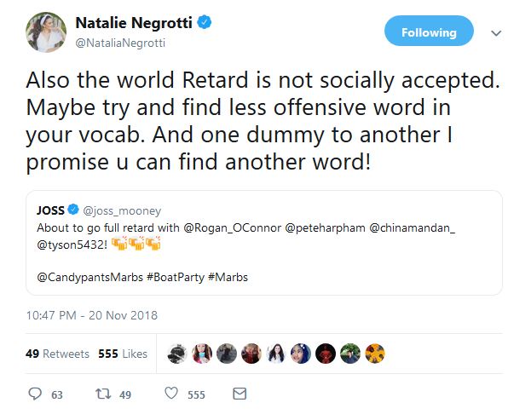
Task: Click the last liker avatar in row
Action: [x=375, y=354]
